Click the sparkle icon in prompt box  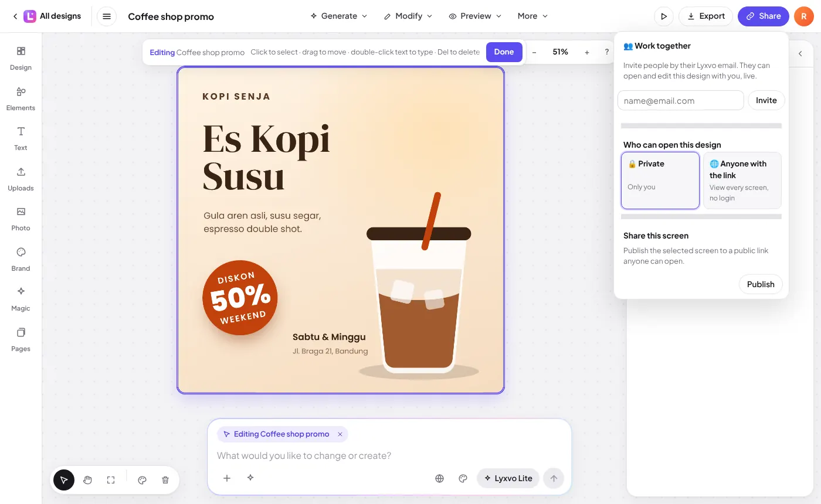click(250, 478)
